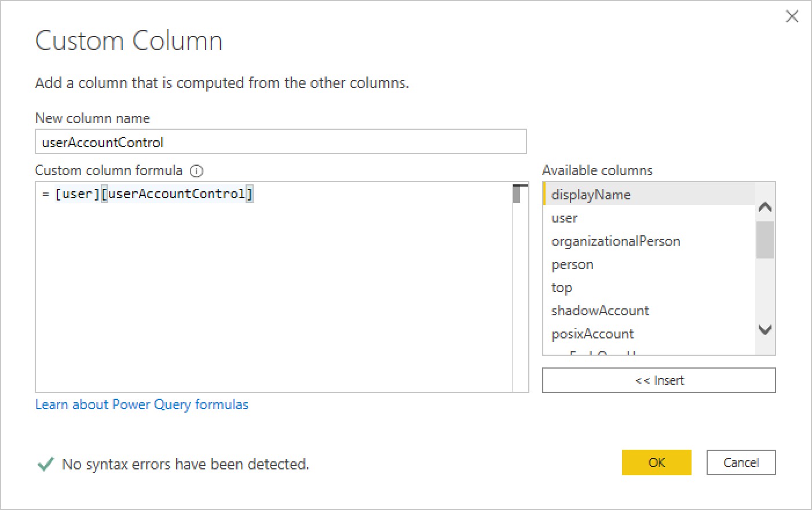Click the New column name field

pyautogui.click(x=281, y=142)
